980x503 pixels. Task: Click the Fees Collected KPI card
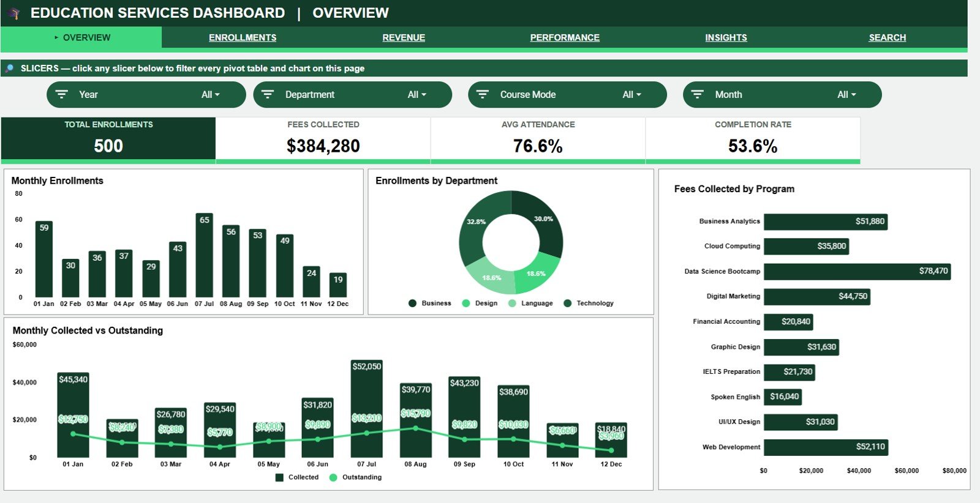pyautogui.click(x=323, y=140)
